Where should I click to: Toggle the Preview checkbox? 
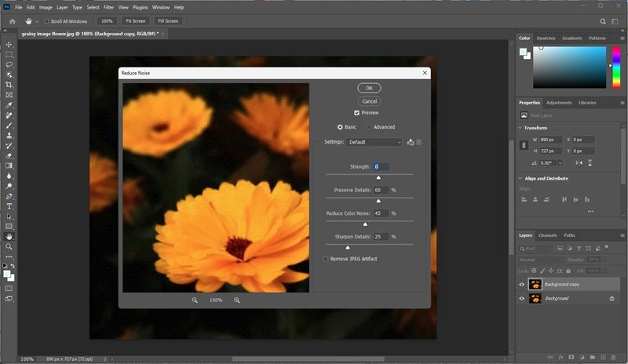coord(357,113)
